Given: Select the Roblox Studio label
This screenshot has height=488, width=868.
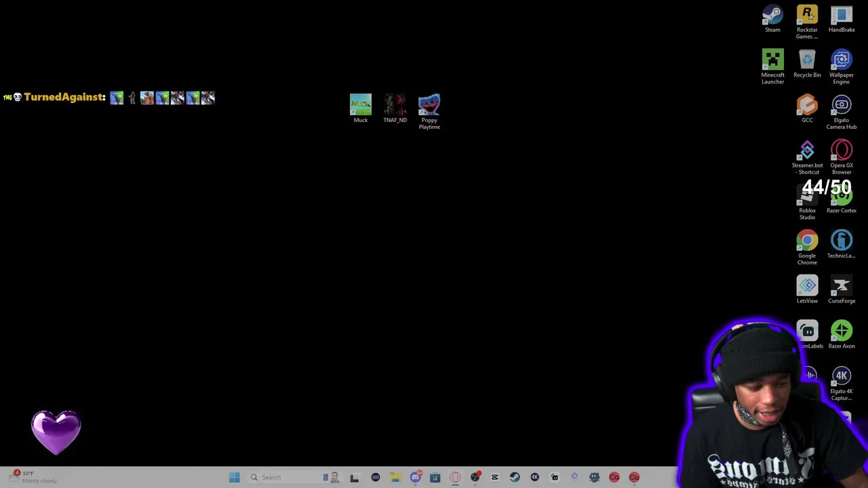Looking at the screenshot, I should click(807, 213).
